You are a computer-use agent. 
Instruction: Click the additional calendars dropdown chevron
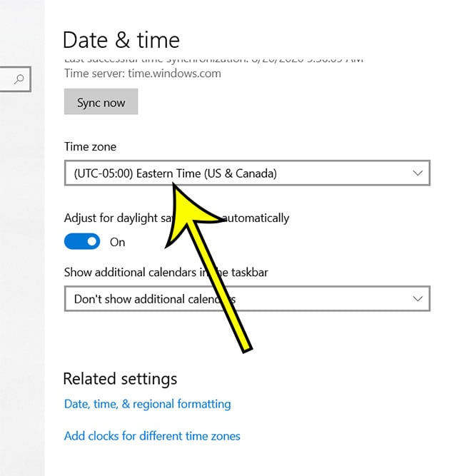[x=418, y=299]
